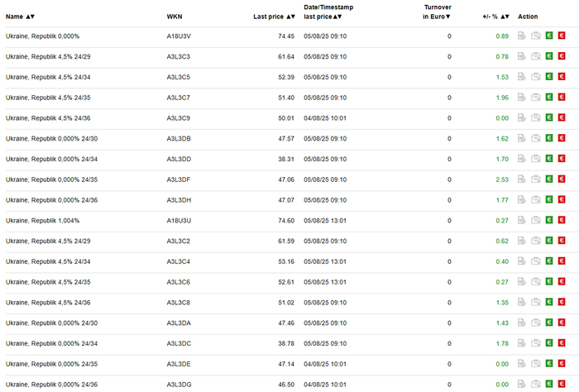The image size is (579, 392).
Task: Sort Turnover in Euro descending
Action: (448, 17)
